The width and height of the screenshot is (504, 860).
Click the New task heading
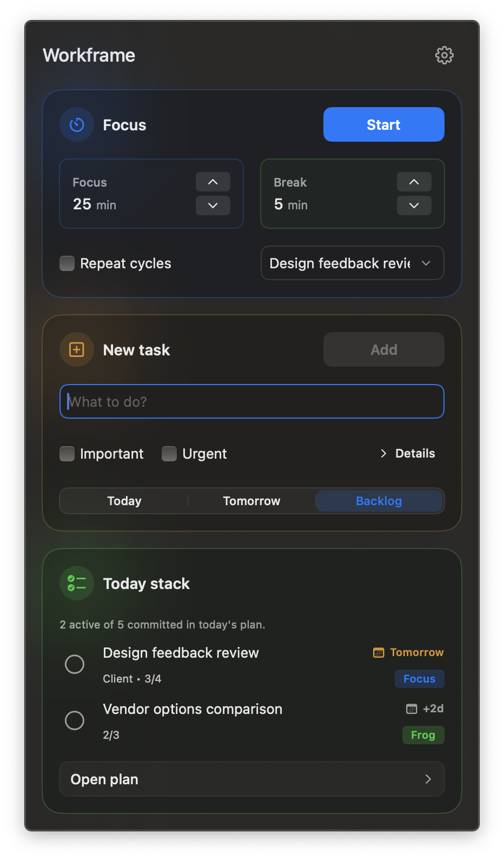tap(137, 350)
